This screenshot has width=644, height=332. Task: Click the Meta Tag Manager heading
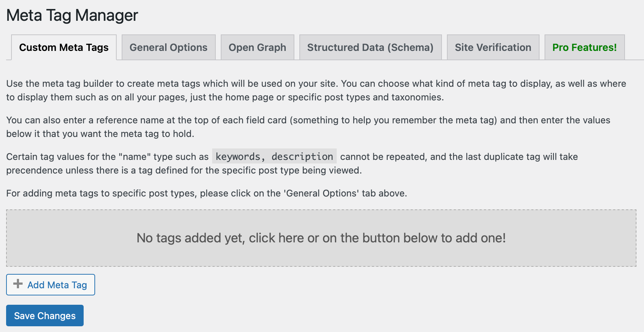[72, 15]
